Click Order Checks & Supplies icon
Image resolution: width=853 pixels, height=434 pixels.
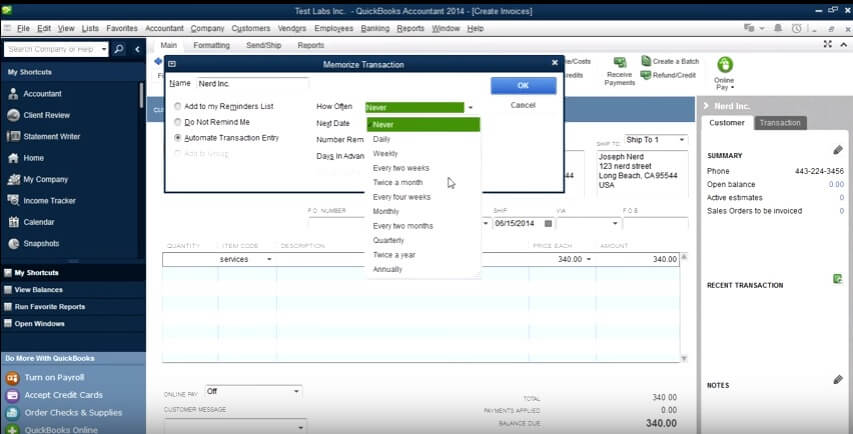pyautogui.click(x=13, y=413)
